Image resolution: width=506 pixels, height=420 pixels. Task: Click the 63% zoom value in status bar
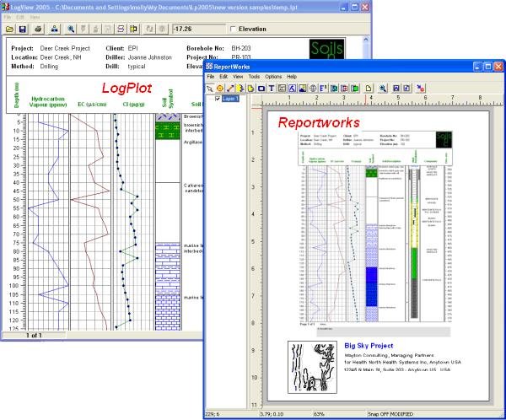coord(319,414)
